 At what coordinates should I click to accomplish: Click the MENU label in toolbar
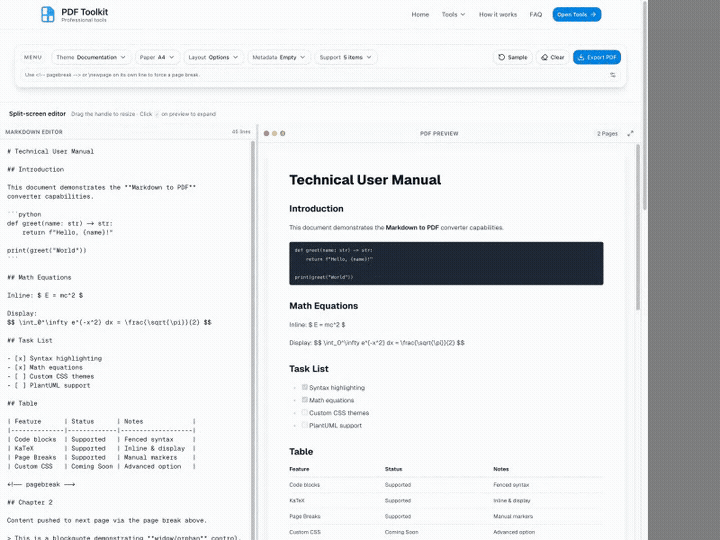tap(33, 57)
